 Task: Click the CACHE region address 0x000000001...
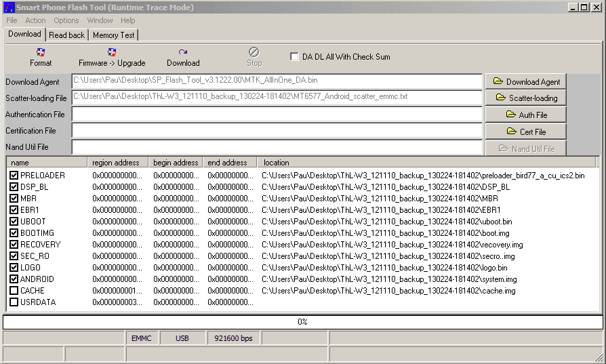tap(117, 291)
